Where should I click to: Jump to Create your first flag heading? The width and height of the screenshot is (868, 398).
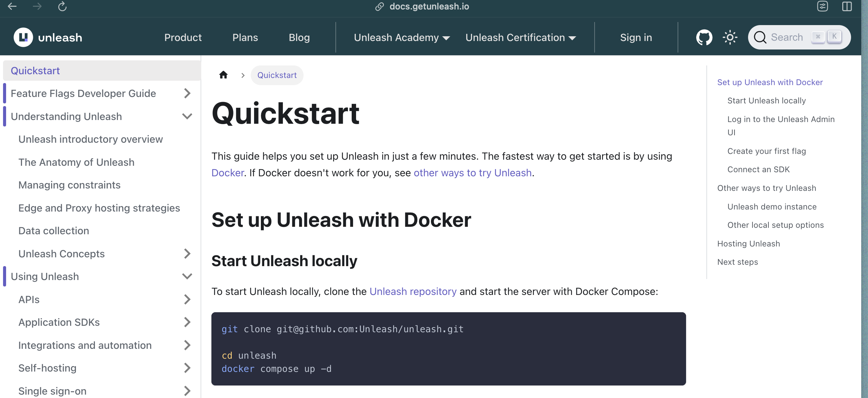point(766,151)
